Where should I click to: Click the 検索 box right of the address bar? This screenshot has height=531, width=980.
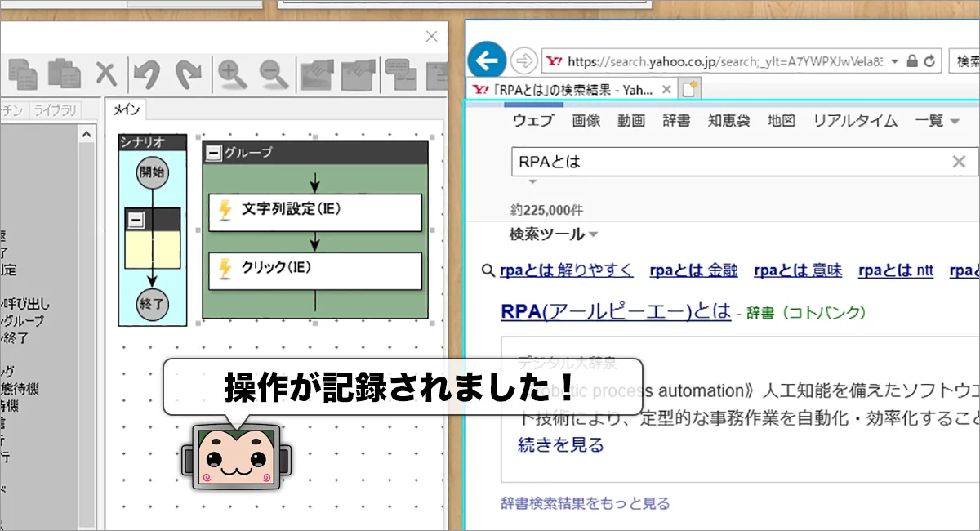(x=964, y=61)
